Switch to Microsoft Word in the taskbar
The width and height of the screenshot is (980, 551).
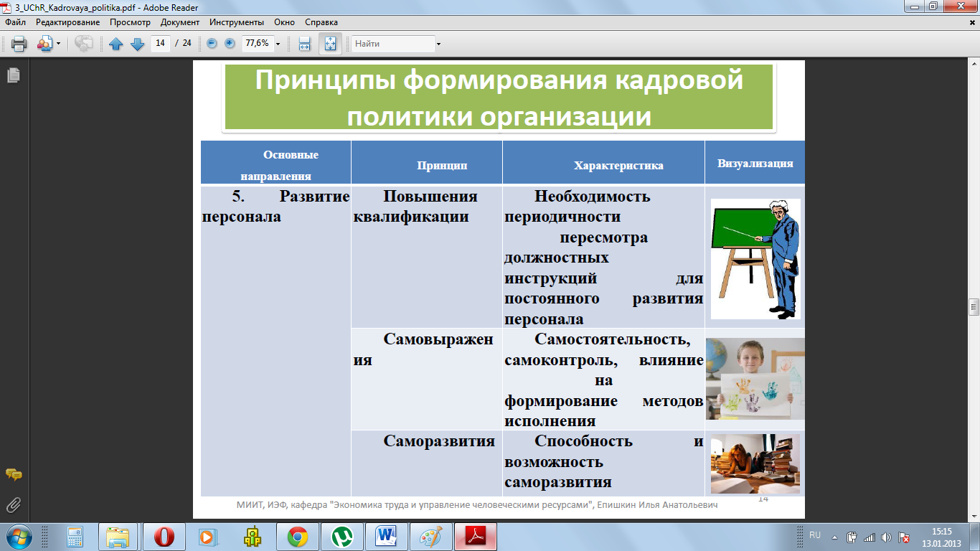click(386, 536)
